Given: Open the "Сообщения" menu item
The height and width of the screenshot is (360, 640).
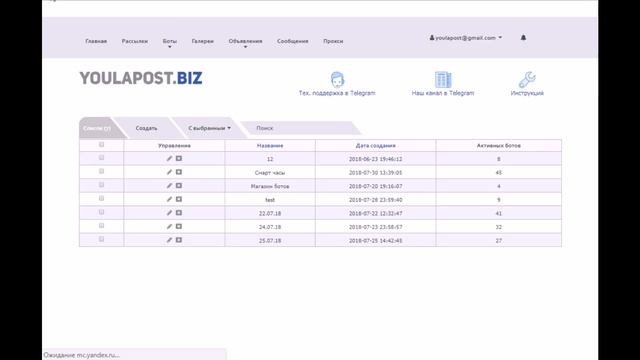Looking at the screenshot, I should point(293,41).
